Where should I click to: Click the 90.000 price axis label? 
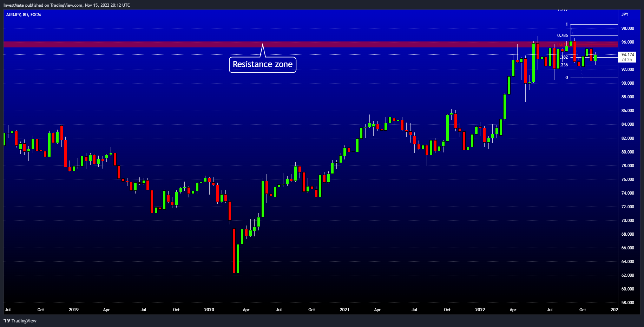click(628, 83)
